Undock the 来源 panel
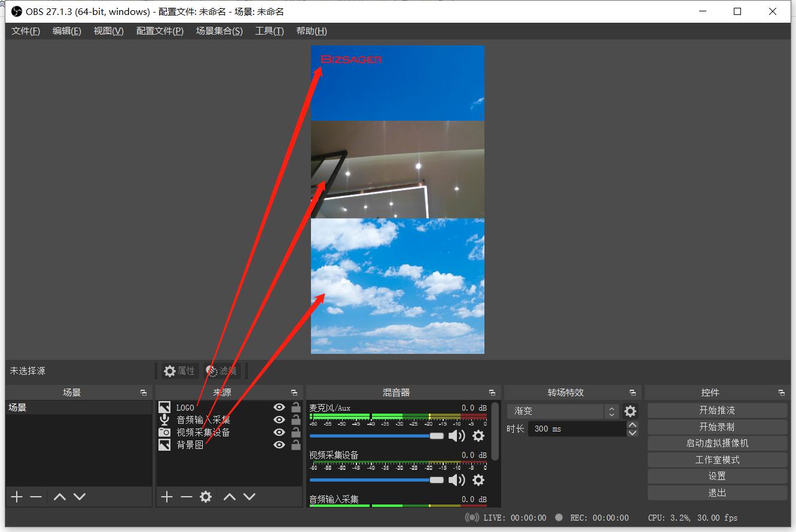 point(294,393)
